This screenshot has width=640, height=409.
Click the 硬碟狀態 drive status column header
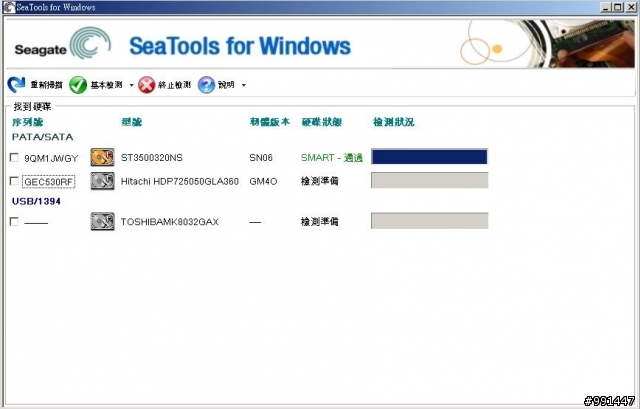pyautogui.click(x=322, y=122)
